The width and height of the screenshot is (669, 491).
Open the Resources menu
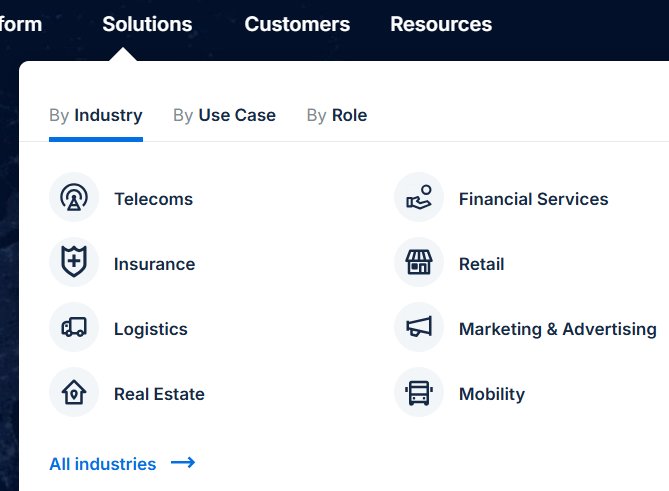coord(441,24)
